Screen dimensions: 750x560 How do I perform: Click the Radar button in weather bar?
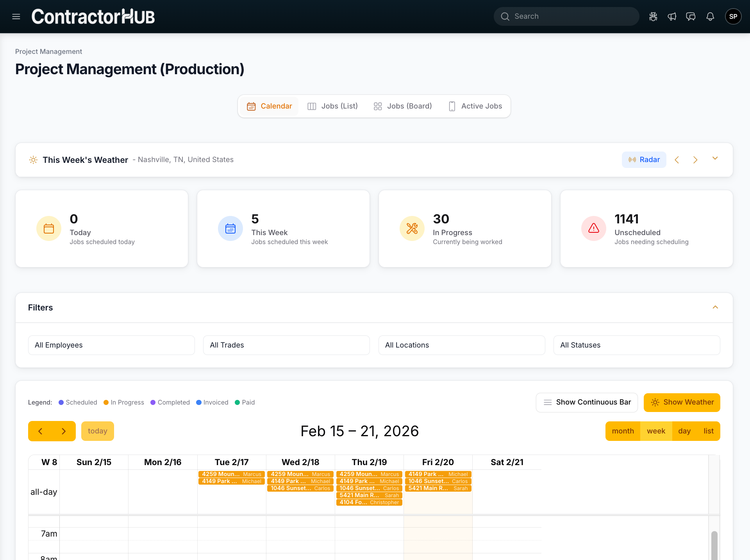[x=644, y=160]
